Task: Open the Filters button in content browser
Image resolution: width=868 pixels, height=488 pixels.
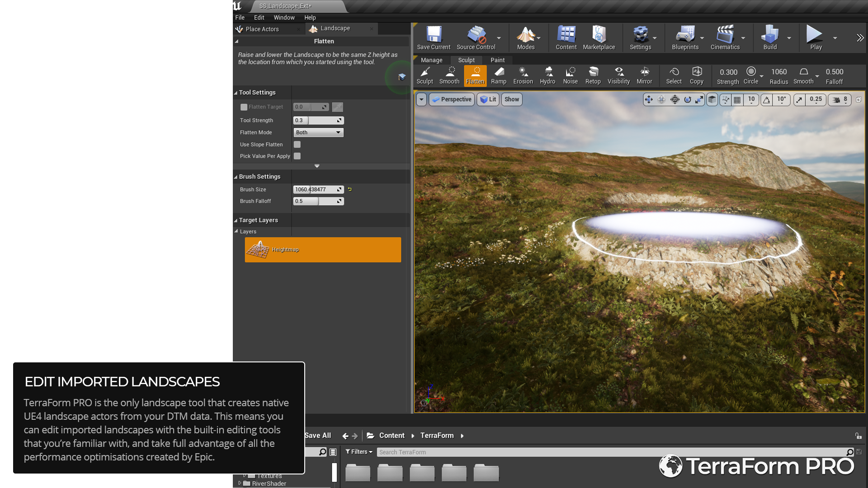Action: (359, 452)
